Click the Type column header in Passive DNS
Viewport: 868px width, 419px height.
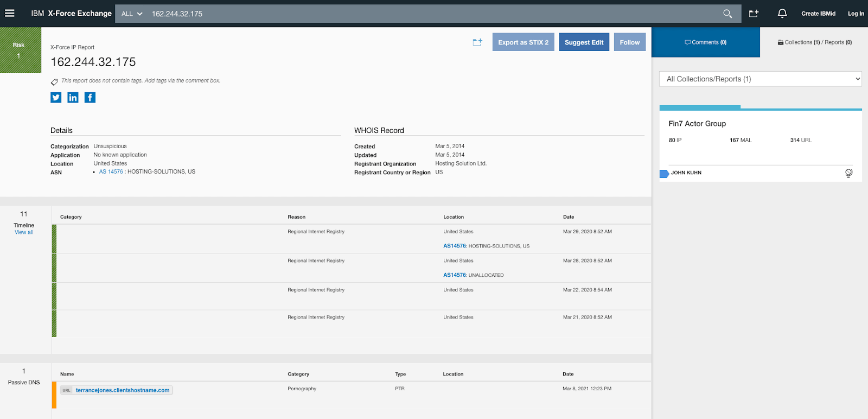[x=400, y=374]
